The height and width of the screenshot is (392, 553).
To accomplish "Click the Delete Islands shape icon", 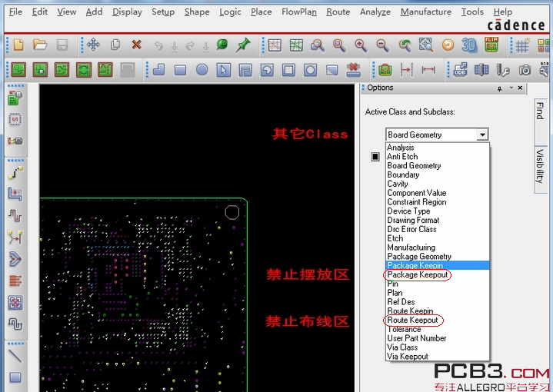I will point(353,70).
